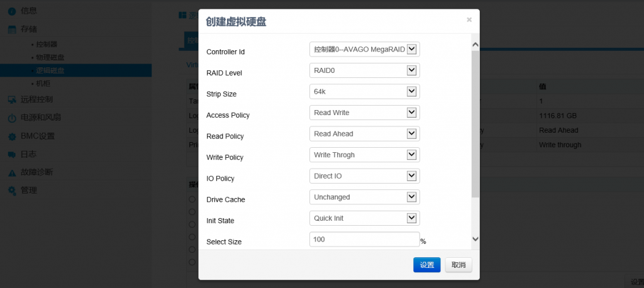Click the 存储 storage icon in sidebar
Image resolution: width=644 pixels, height=288 pixels.
click(11, 29)
